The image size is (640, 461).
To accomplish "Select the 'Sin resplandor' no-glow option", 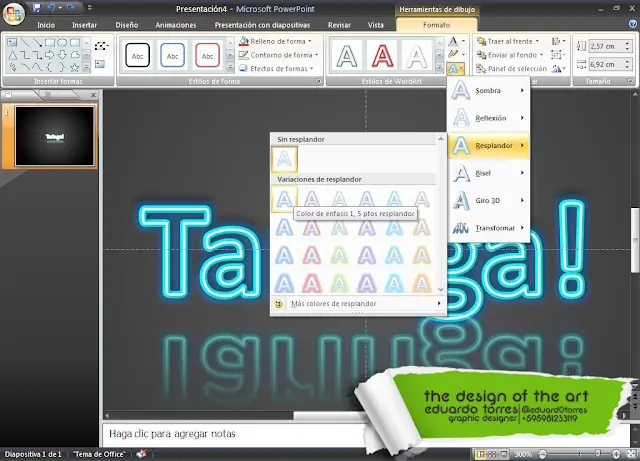I will click(285, 159).
